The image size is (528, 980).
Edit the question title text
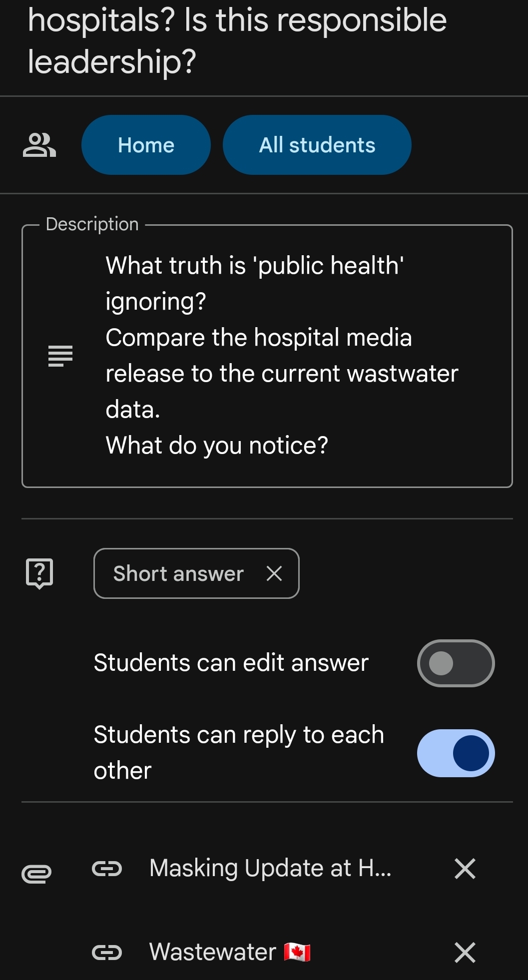coord(237,41)
